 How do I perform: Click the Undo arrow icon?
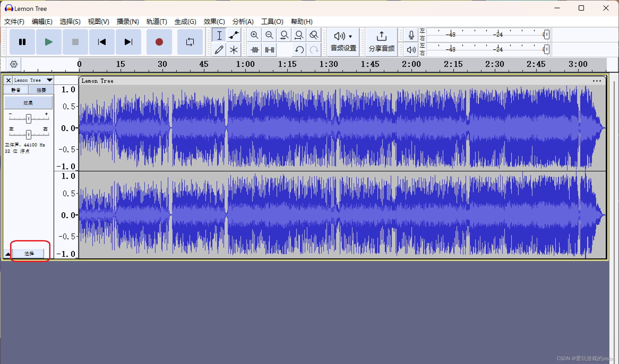(x=299, y=50)
